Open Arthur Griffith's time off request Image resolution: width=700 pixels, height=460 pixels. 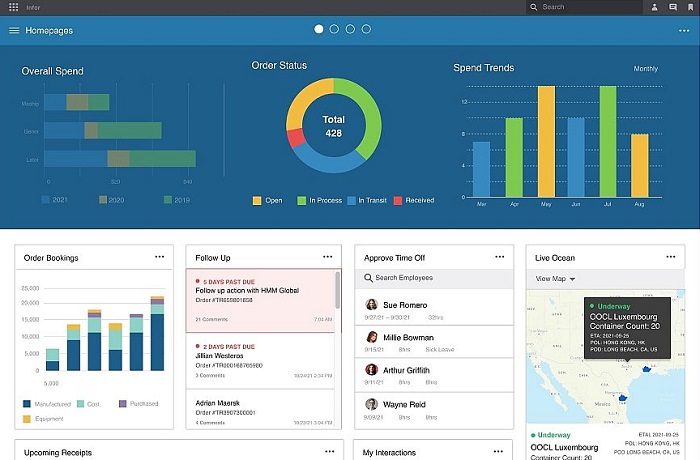pyautogui.click(x=434, y=375)
